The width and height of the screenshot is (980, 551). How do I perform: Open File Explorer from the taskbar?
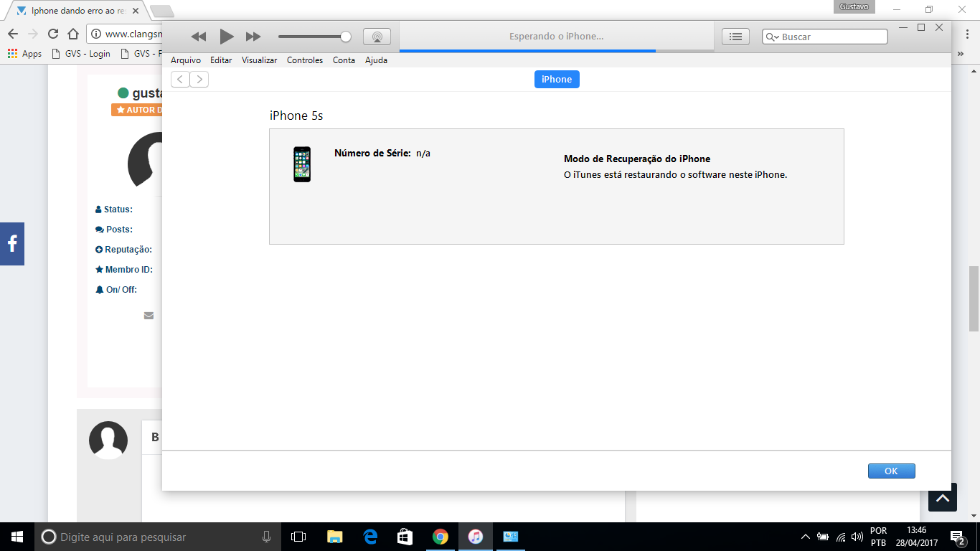[x=334, y=537]
